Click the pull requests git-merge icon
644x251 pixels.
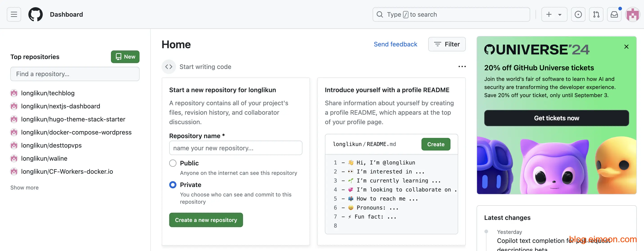596,14
